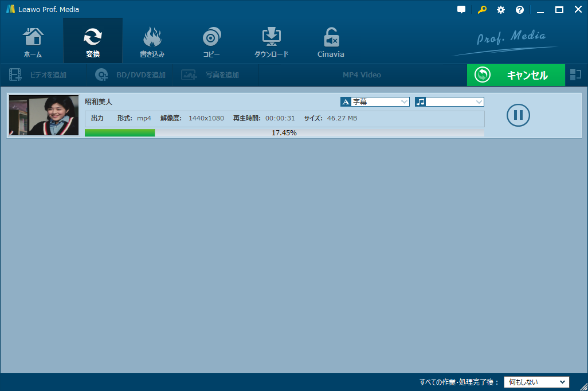Maximize the Leawo Prof. Media window
This screenshot has height=391, width=588.
tap(559, 10)
